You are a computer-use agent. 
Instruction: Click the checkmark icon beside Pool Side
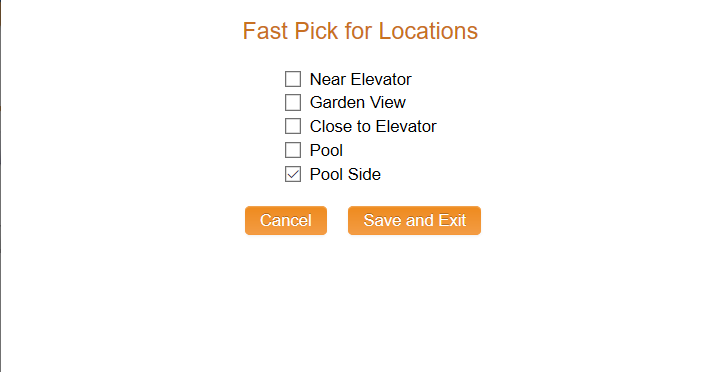[293, 174]
